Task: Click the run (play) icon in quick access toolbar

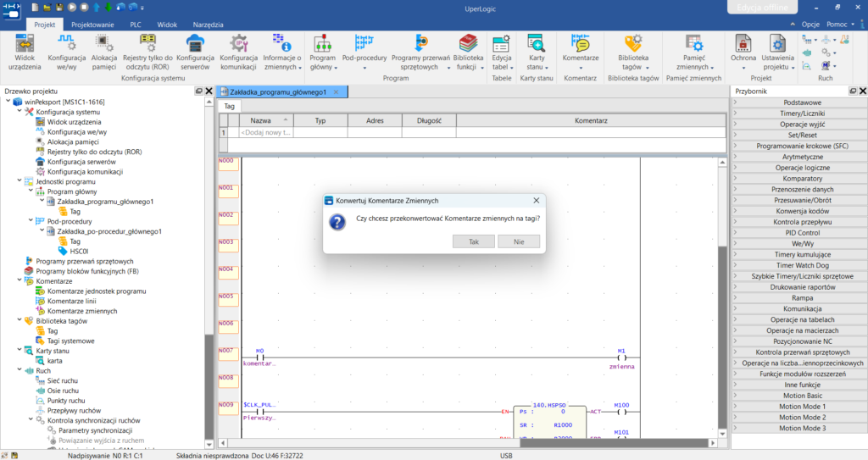Action: pos(72,7)
